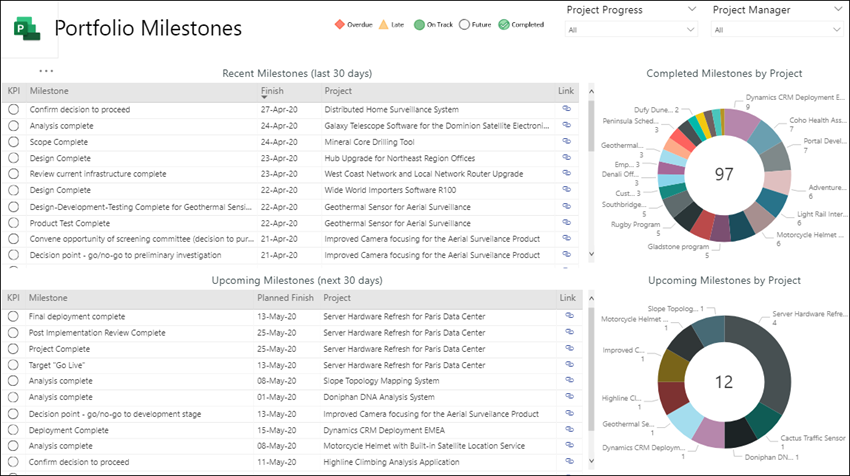Click the 97 completed milestones total

point(724,174)
